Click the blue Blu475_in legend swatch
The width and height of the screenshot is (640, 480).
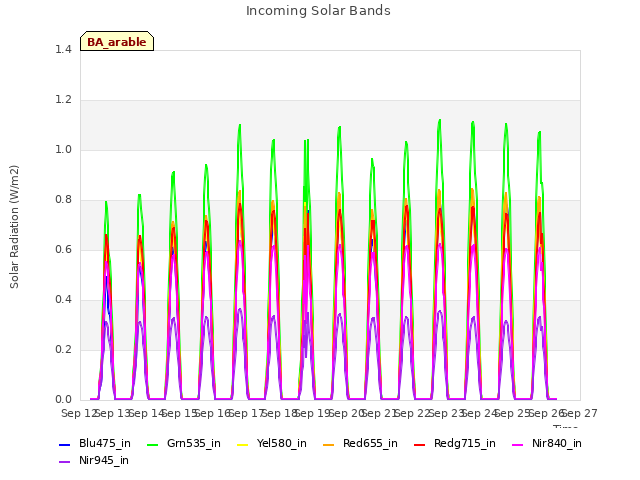pos(64,444)
